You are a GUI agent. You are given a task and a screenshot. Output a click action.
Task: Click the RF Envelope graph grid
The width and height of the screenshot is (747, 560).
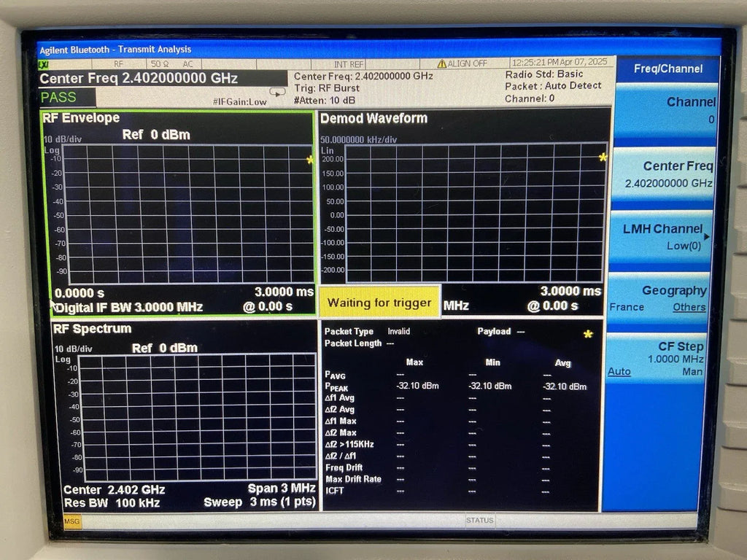(189, 214)
